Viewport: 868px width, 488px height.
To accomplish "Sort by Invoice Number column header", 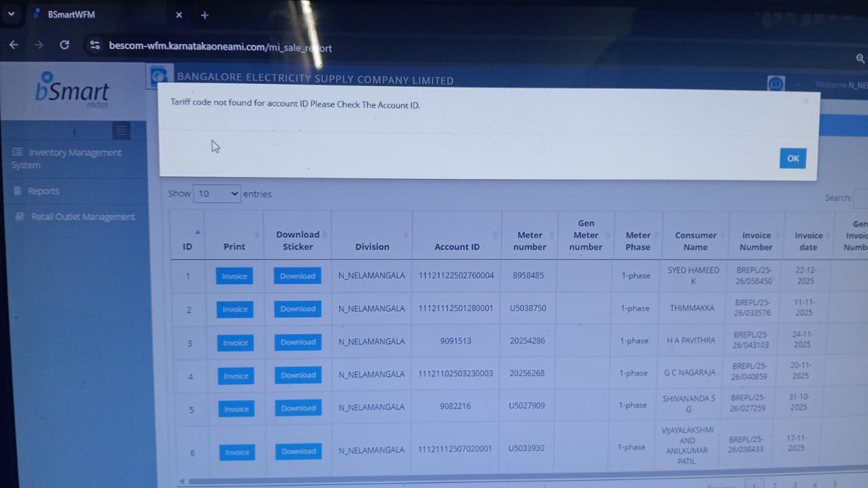I will point(756,236).
